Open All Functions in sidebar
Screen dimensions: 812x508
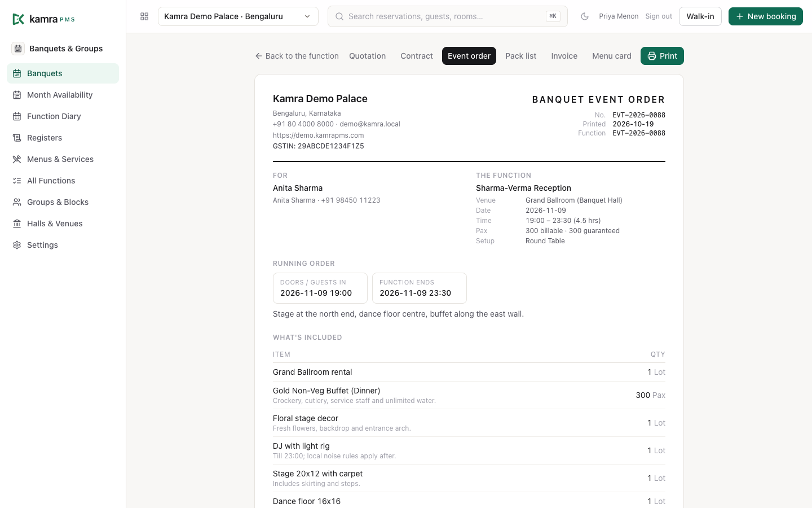click(63, 181)
